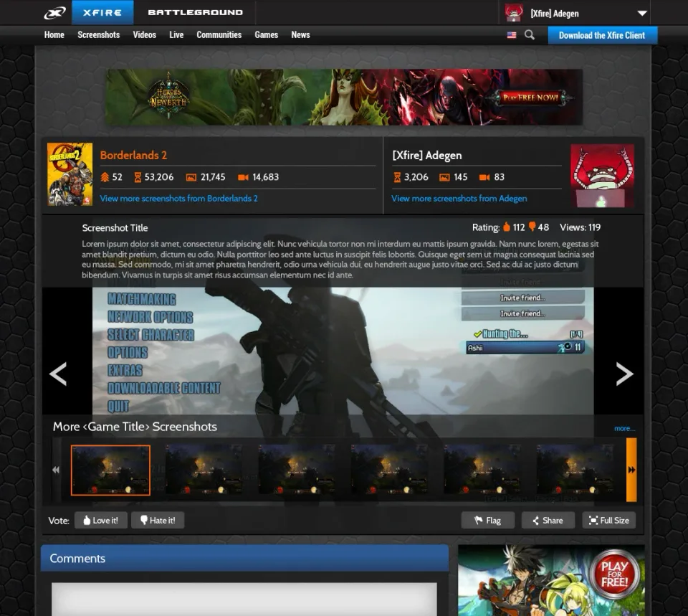
Task: Click into the comment text box
Action: click(x=244, y=600)
